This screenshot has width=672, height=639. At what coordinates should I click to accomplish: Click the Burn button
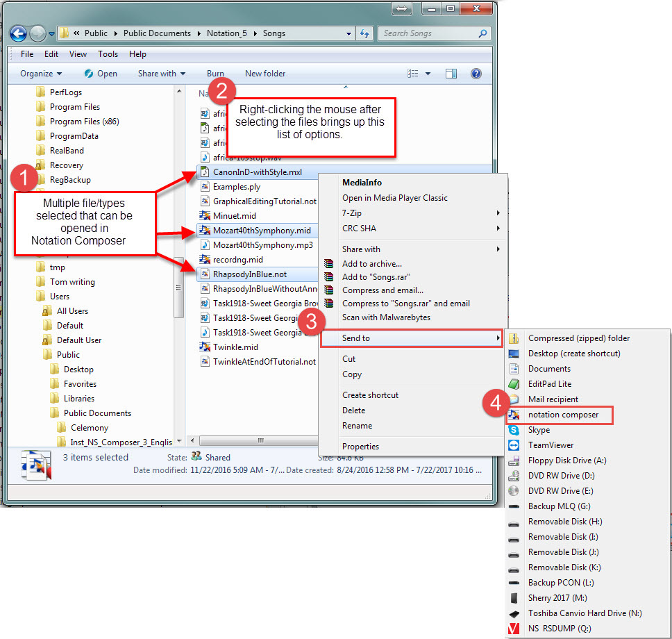(215, 74)
